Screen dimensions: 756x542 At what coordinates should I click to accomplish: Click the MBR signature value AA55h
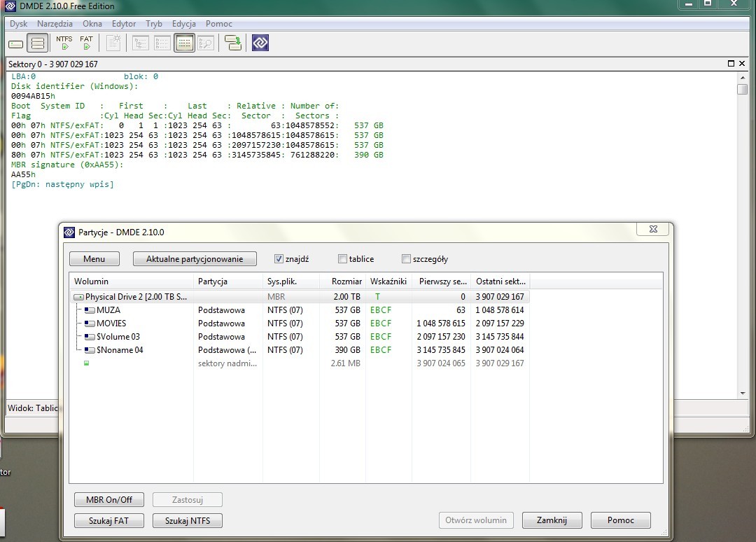23,174
